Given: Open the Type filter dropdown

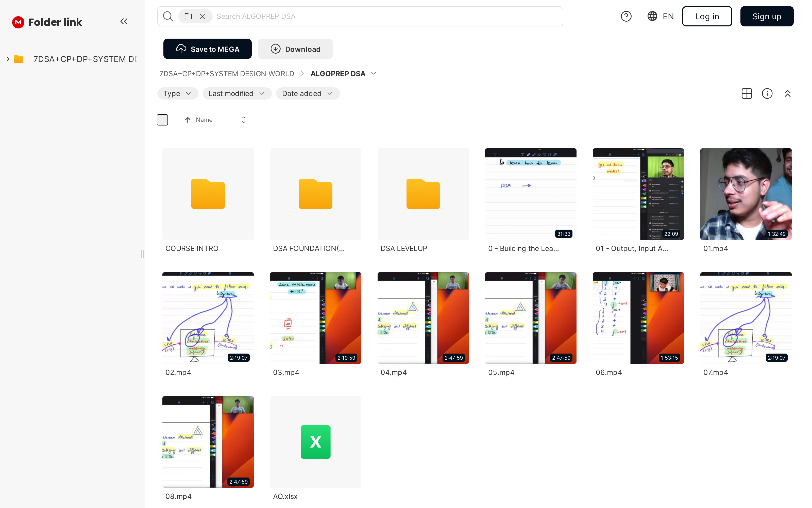Looking at the screenshot, I should pos(178,93).
